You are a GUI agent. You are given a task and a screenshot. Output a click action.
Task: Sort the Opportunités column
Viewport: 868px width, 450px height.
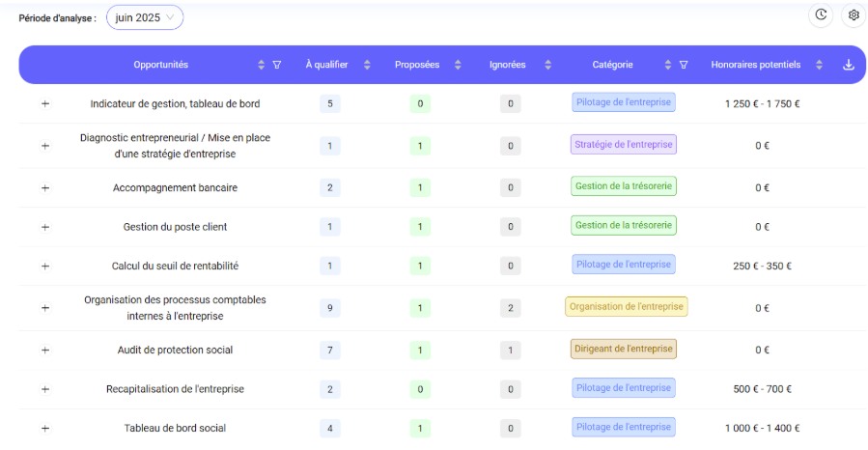point(262,65)
